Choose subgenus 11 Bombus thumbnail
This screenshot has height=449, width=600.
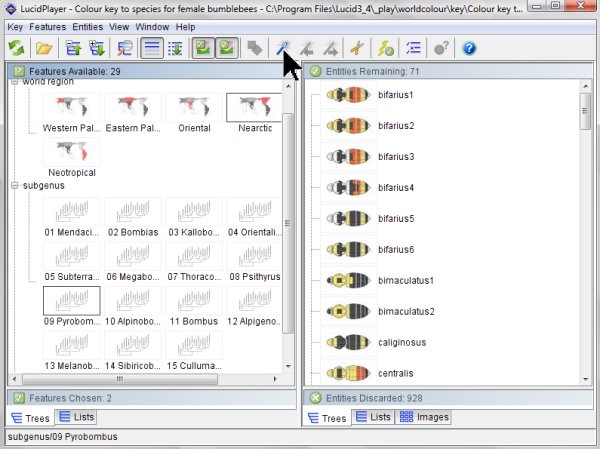[x=194, y=301]
